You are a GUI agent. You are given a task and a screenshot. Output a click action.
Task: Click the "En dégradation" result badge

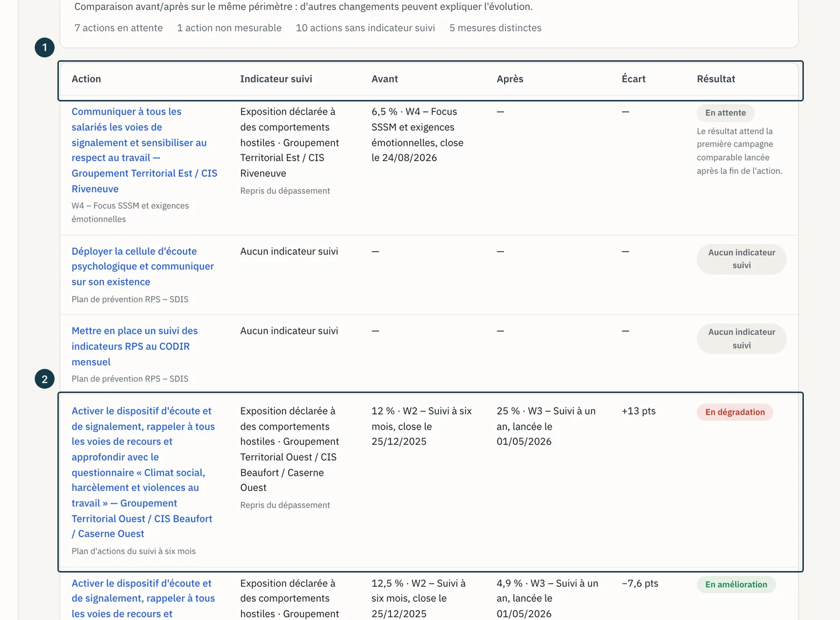[x=735, y=412]
